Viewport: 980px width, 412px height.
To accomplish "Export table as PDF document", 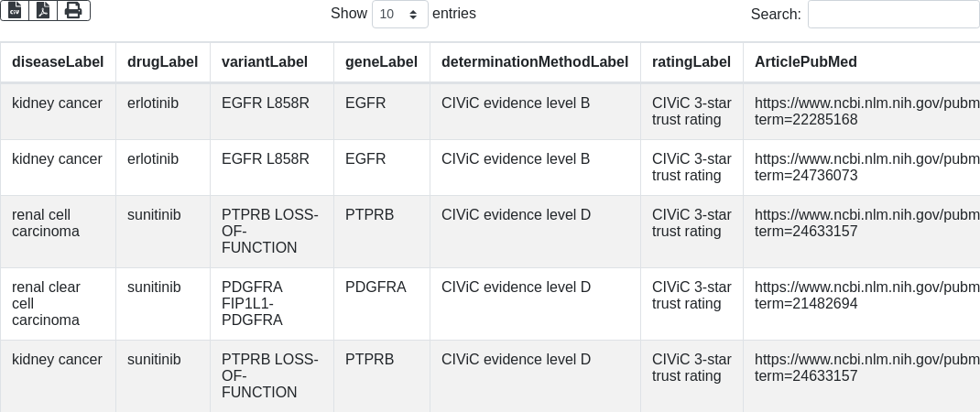I will (x=43, y=10).
